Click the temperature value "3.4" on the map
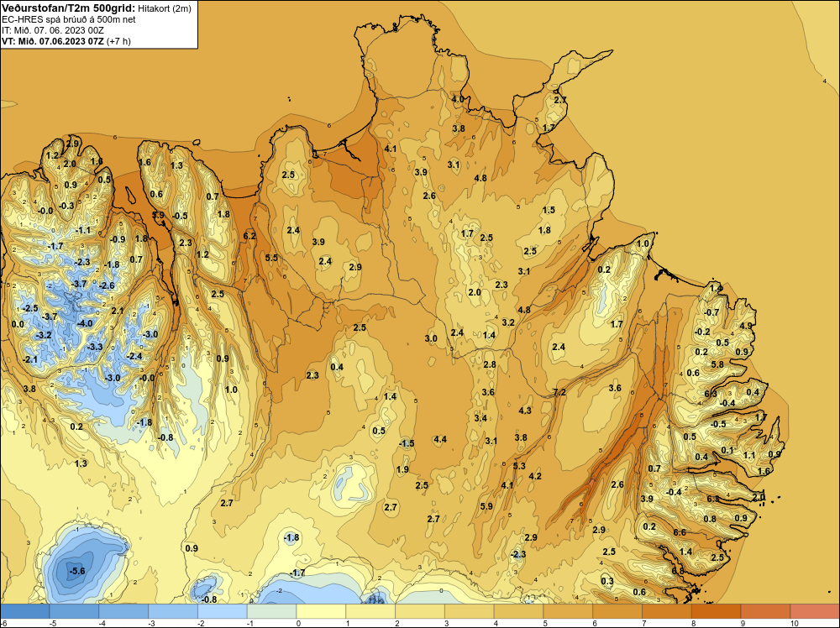840x628 pixels. point(480,417)
